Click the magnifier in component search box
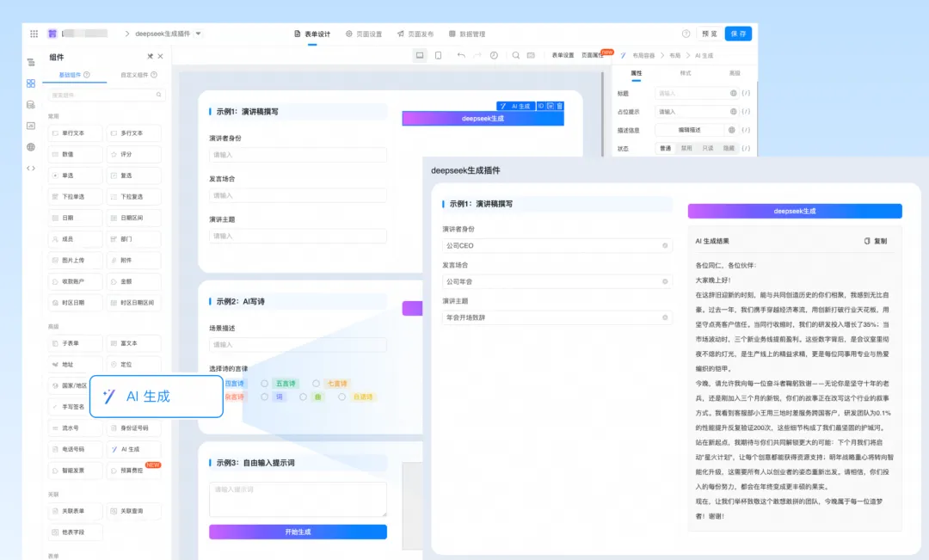The height and width of the screenshot is (560, 929). 159,95
